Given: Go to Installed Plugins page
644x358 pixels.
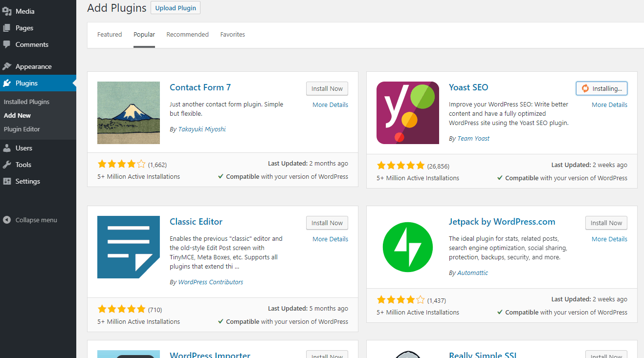Looking at the screenshot, I should pos(26,102).
